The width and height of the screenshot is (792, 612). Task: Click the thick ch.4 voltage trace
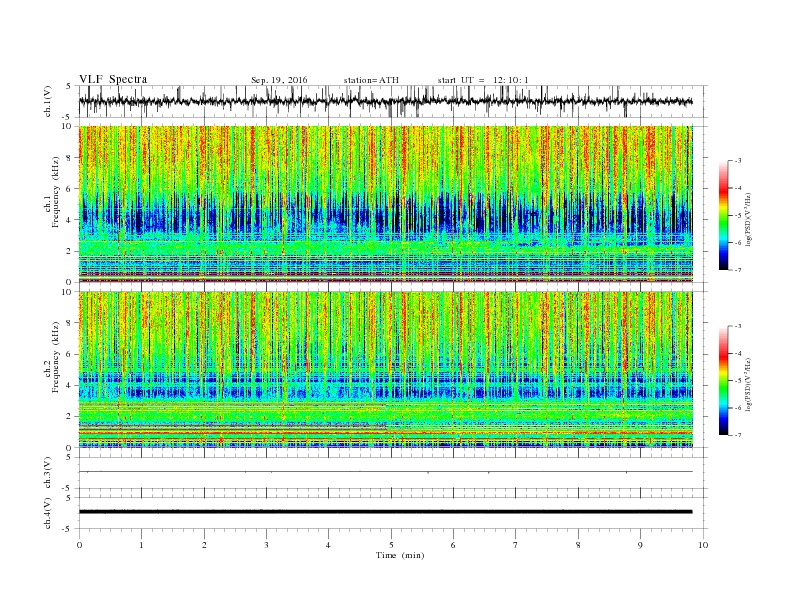click(x=386, y=512)
